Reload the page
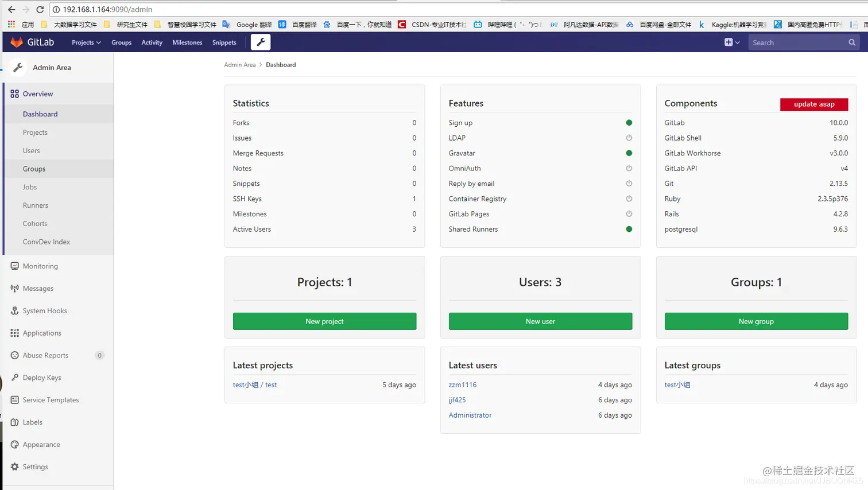The width and height of the screenshot is (868, 490). (x=40, y=9)
